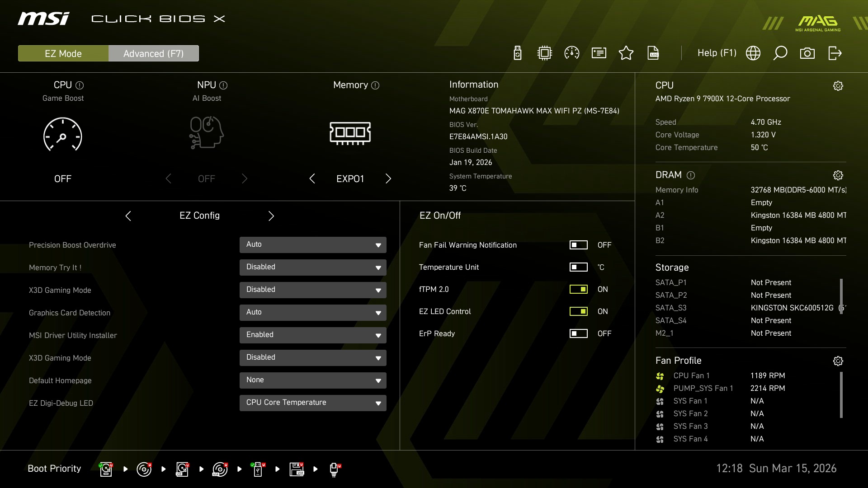Open Favorites with the star icon
The width and height of the screenshot is (868, 488).
coord(626,53)
